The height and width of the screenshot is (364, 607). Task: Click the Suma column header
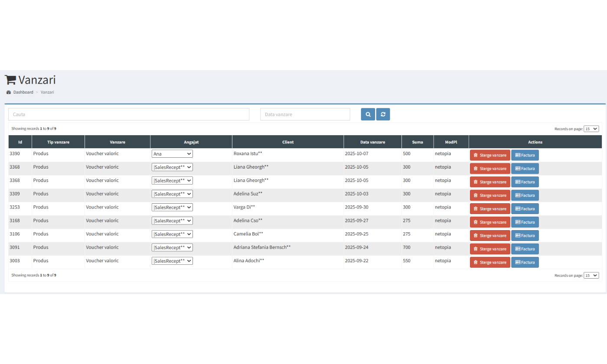(417, 142)
